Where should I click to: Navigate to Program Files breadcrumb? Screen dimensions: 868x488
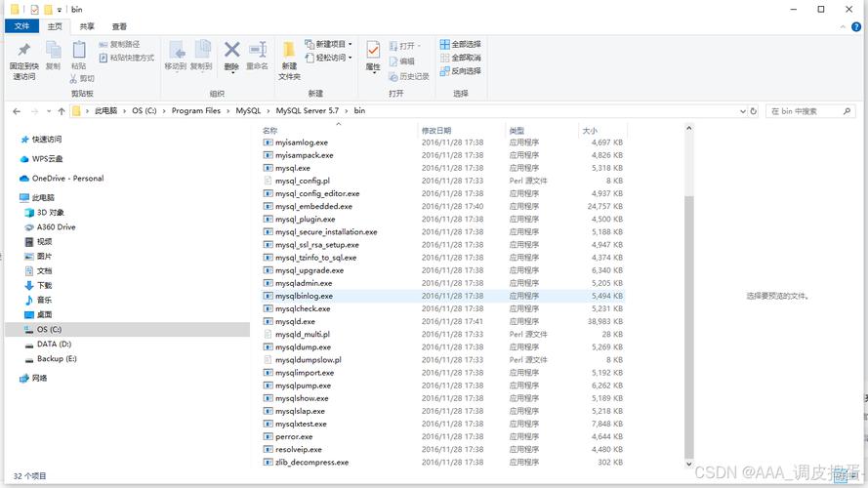(x=196, y=110)
